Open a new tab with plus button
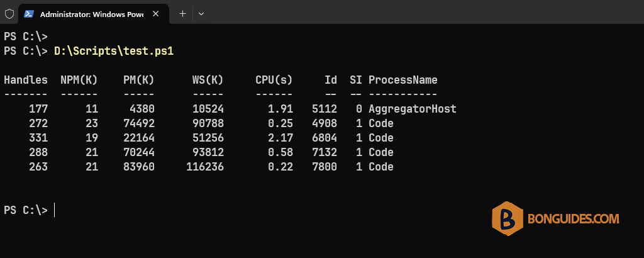 click(183, 14)
